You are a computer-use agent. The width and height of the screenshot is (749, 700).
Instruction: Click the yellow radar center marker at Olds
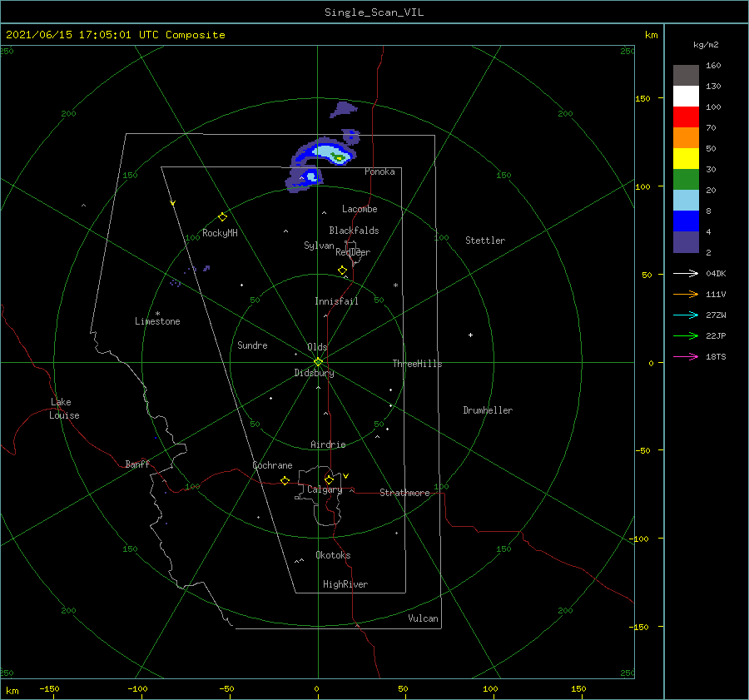318,362
